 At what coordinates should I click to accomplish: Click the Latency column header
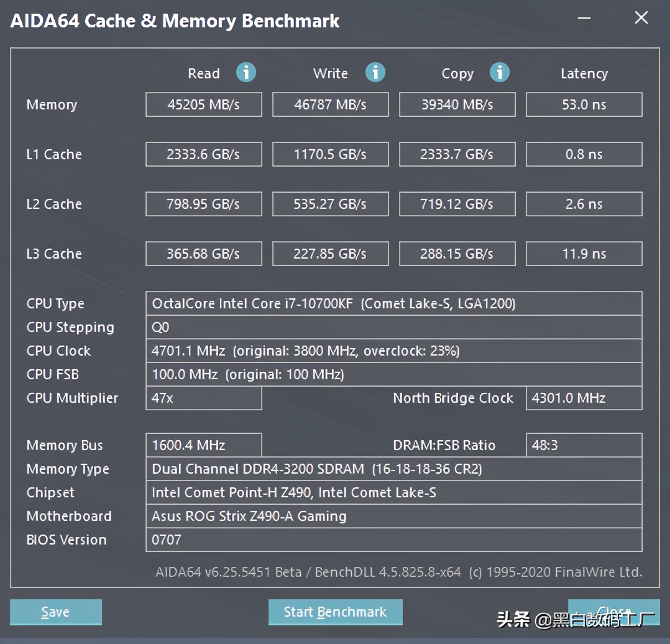[584, 74]
